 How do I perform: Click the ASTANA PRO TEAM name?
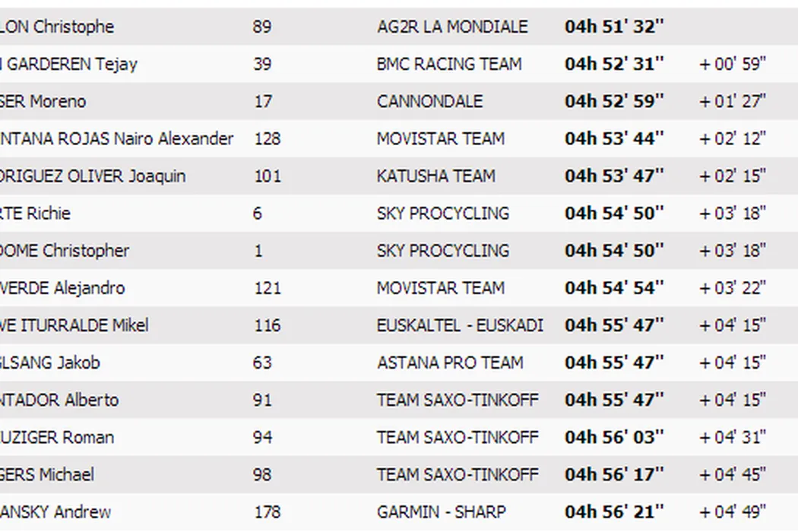point(450,362)
